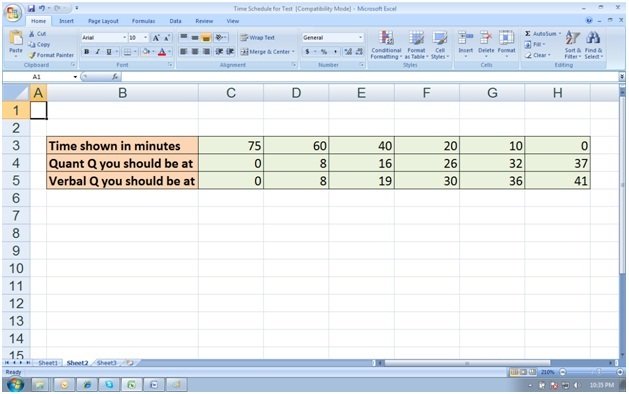Select the Sheet1 tab
The image size is (629, 394).
click(x=48, y=363)
